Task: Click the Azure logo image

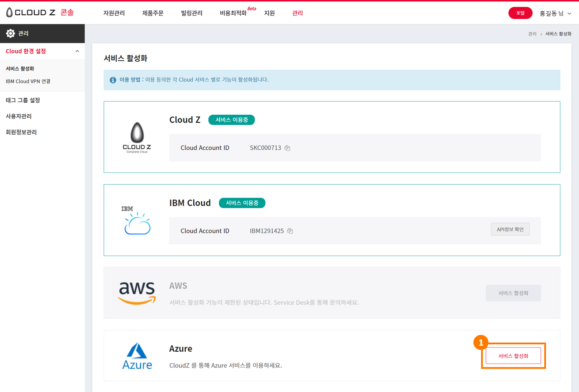Action: click(x=137, y=356)
